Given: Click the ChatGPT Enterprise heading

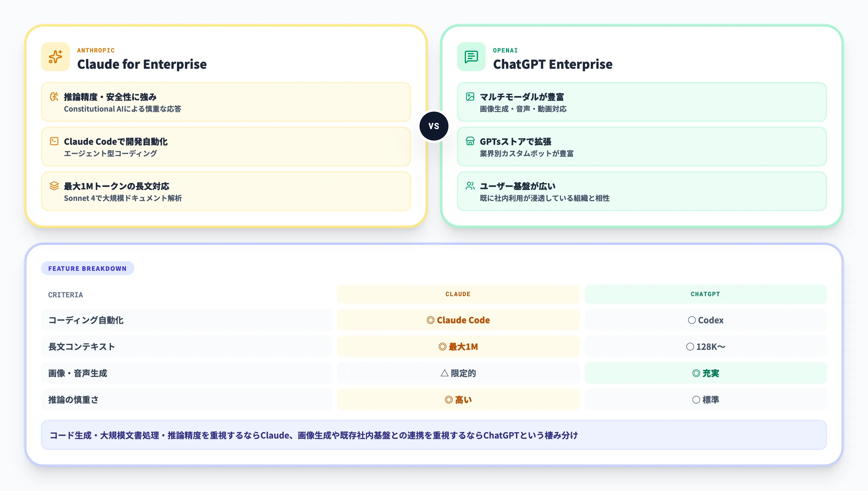Looking at the screenshot, I should (553, 64).
